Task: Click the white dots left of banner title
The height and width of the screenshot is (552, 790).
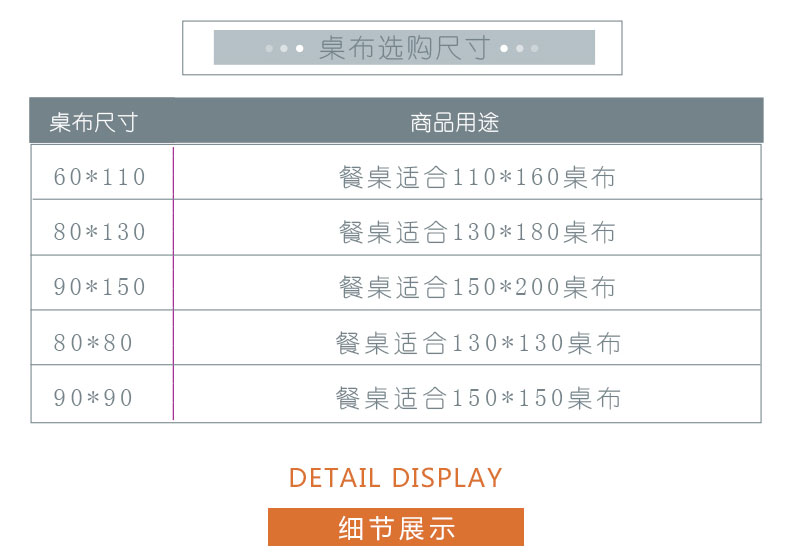Action: pyautogui.click(x=284, y=48)
